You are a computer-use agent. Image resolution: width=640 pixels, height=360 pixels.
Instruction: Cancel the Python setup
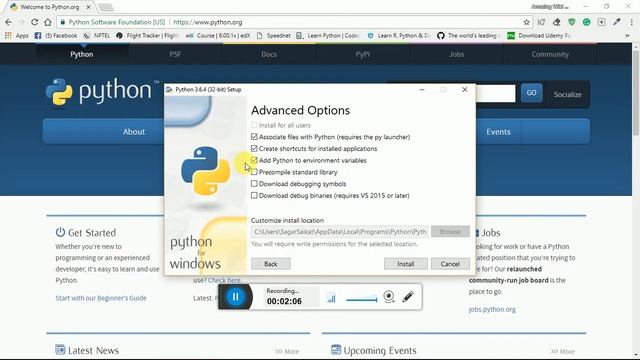pos(450,264)
